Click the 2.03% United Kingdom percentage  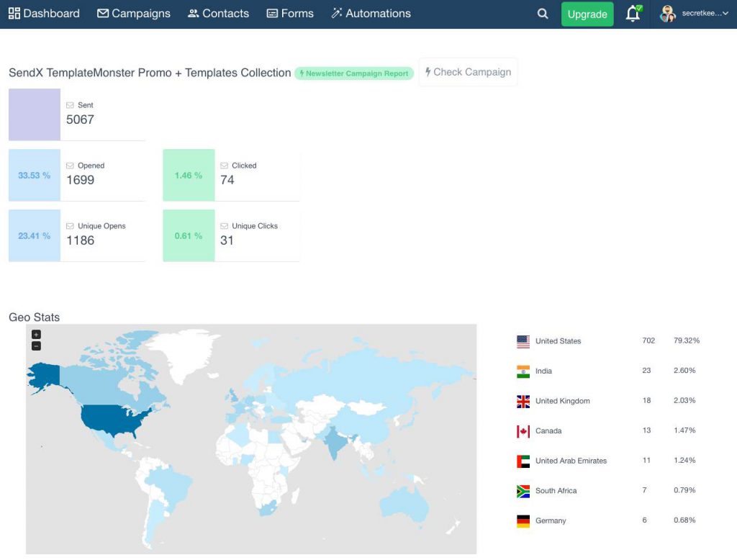(x=684, y=401)
